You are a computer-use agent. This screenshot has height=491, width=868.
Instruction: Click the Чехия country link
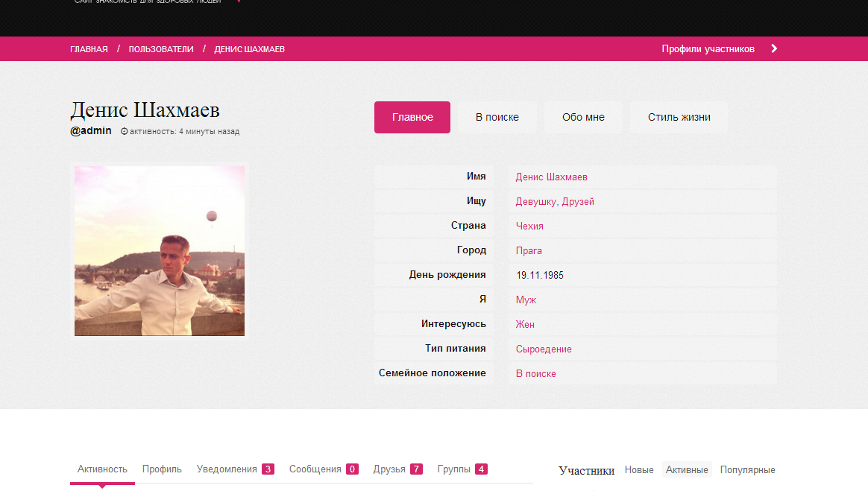click(x=529, y=227)
